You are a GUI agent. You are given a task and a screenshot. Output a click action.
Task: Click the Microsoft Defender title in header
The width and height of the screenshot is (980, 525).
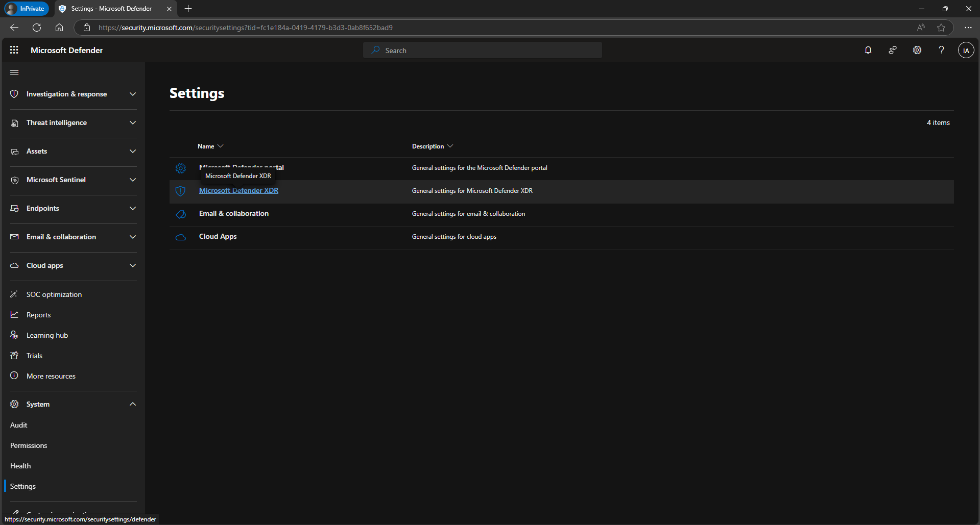pos(67,50)
